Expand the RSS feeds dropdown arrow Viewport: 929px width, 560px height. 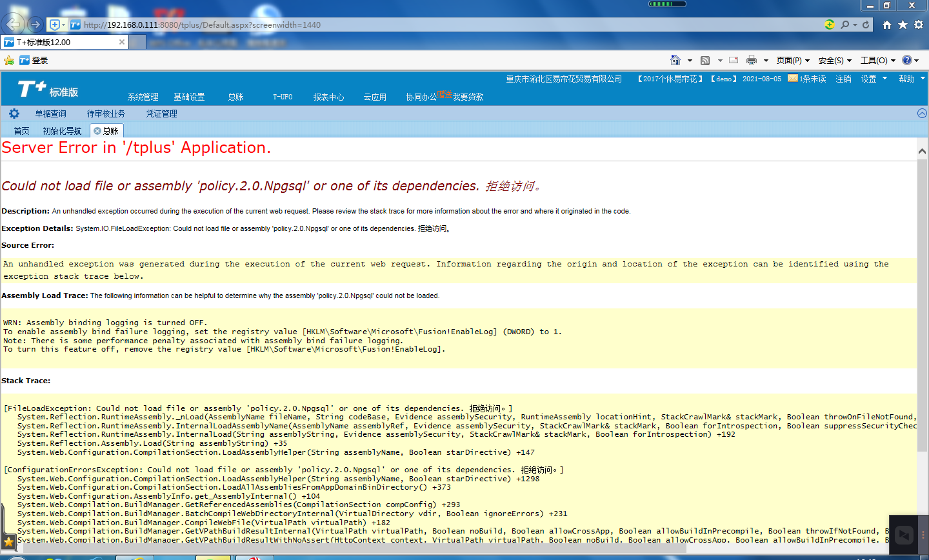(x=720, y=60)
